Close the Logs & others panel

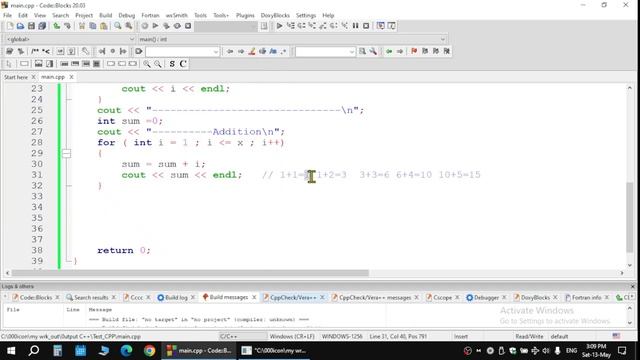(633, 287)
